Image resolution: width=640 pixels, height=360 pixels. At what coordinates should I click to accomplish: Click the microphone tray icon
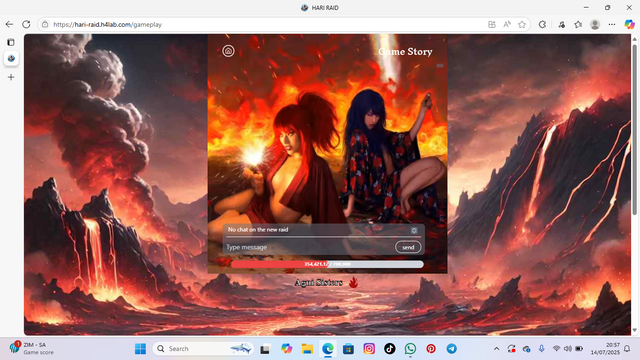[x=542, y=349]
